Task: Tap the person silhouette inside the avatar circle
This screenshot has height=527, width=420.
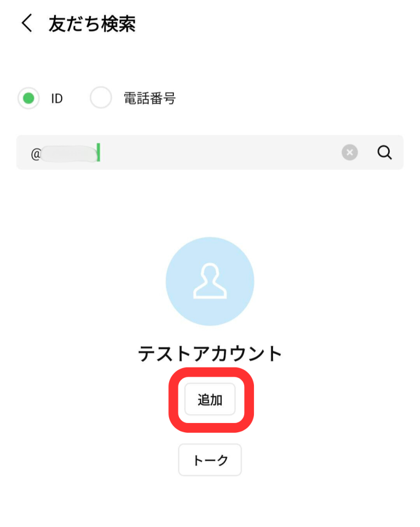Action: [210, 281]
